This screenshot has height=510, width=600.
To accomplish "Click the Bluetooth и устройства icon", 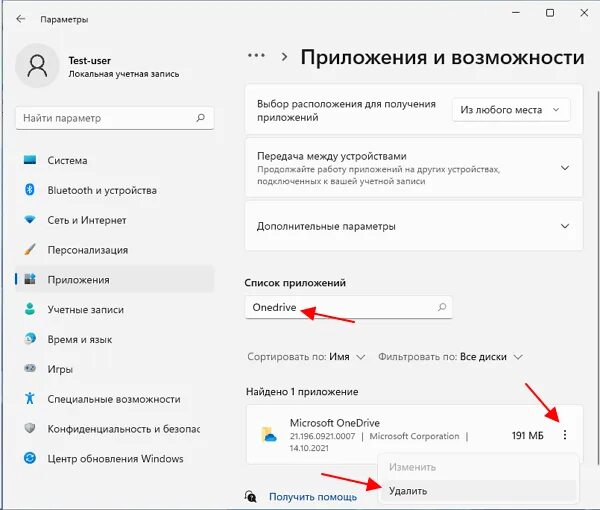I will [x=30, y=190].
